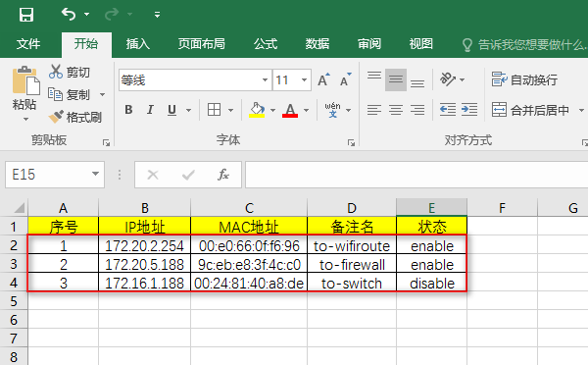This screenshot has height=365, width=588.
Task: Select row 5 header
Action: pos(14,301)
